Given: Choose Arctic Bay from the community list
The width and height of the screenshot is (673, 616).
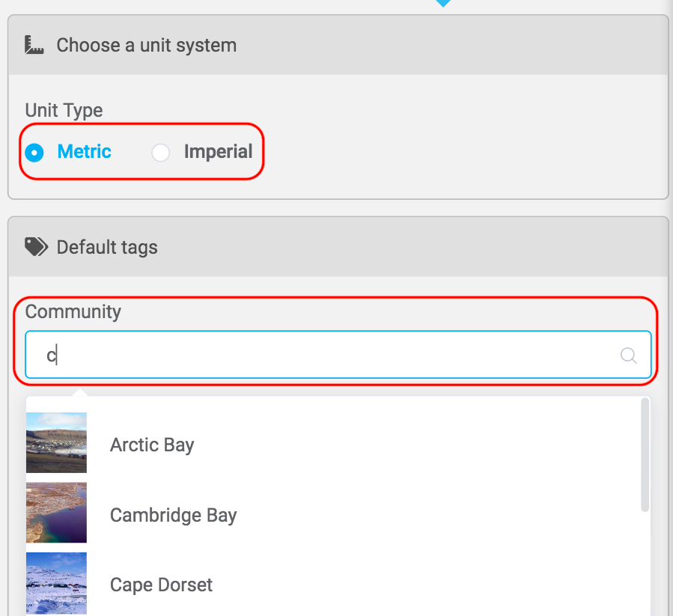Looking at the screenshot, I should 152,445.
